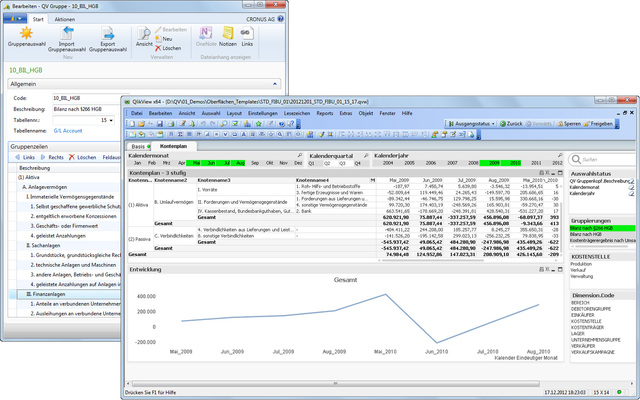Toggle Q1 in Kalenderquartal list
The height and width of the screenshot is (400, 640).
pyautogui.click(x=312, y=163)
